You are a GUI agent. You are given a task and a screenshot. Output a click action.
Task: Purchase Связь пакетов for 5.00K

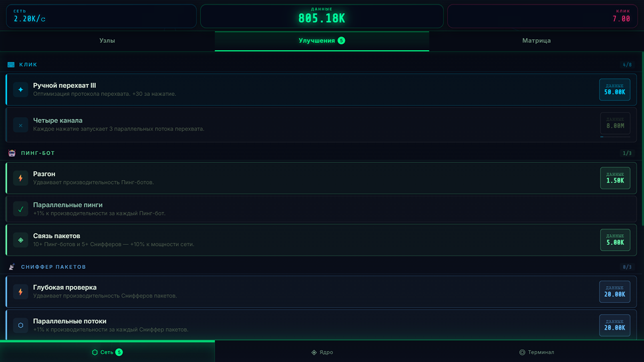point(615,240)
